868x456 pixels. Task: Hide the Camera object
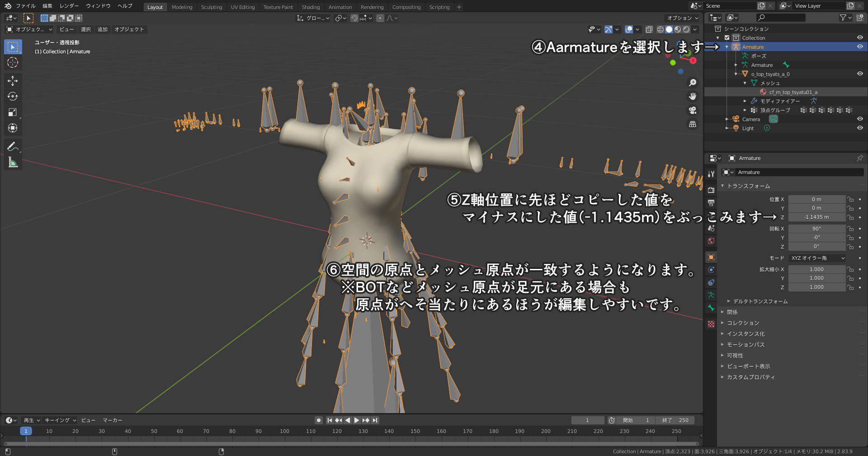[x=860, y=119]
